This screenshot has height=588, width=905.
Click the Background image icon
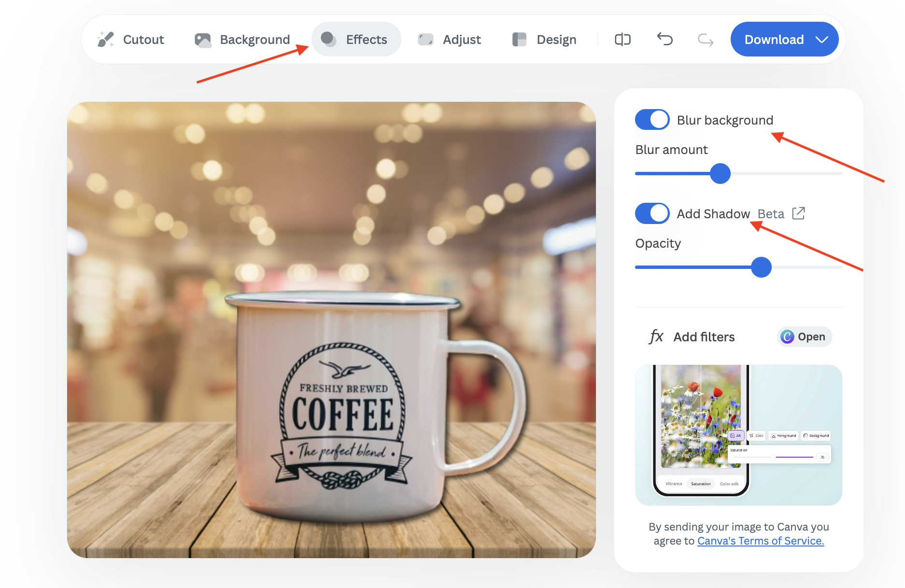point(203,40)
